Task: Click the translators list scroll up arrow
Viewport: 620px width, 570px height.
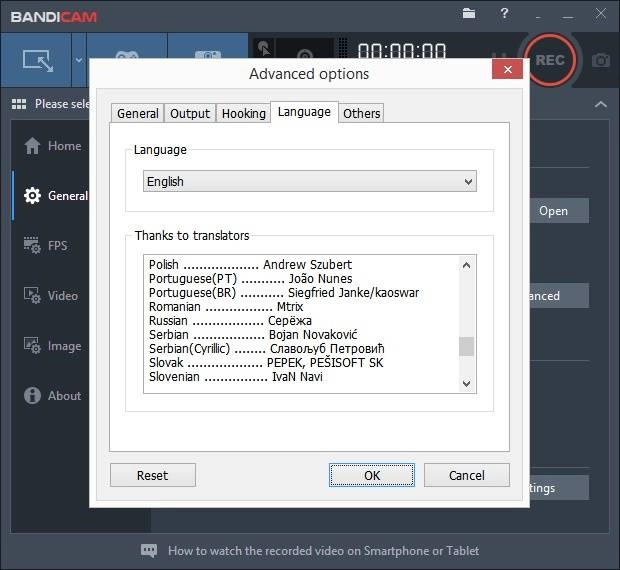Action: (x=467, y=265)
